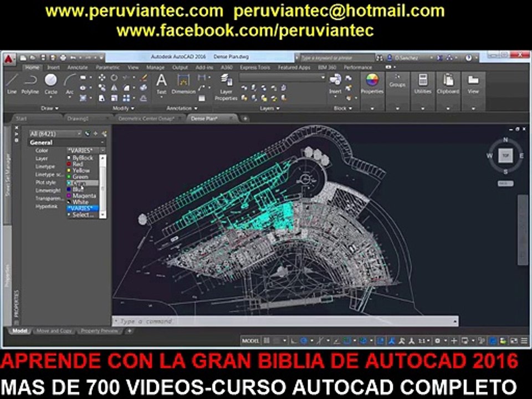Switch to the Annotate ribbon tab
Image resolution: width=532 pixels, height=399 pixels.
click(x=78, y=68)
